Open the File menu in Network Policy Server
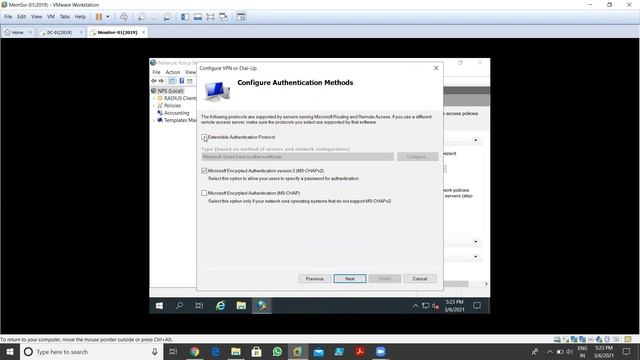Image resolution: width=640 pixels, height=360 pixels. click(x=156, y=72)
